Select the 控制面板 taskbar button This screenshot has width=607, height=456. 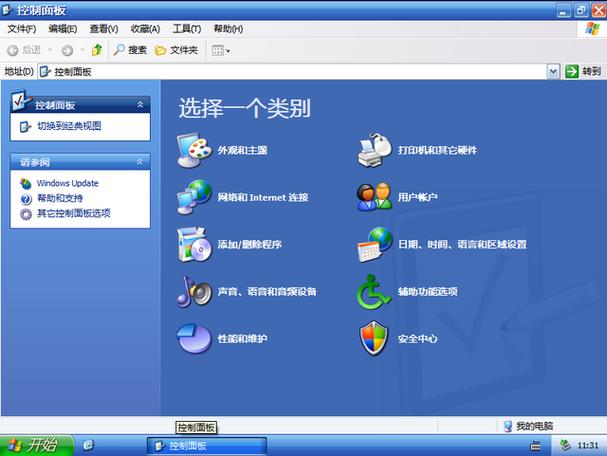tap(207, 446)
